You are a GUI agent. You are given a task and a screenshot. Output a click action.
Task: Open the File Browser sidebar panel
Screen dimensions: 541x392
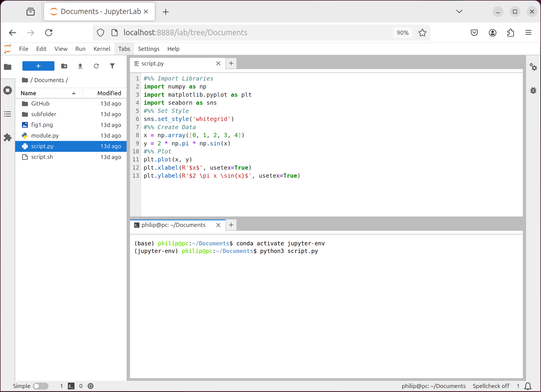[x=8, y=67]
